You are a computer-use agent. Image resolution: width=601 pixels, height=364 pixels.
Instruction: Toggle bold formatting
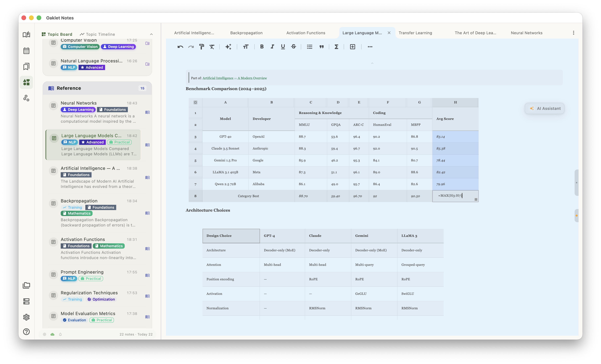coord(262,47)
